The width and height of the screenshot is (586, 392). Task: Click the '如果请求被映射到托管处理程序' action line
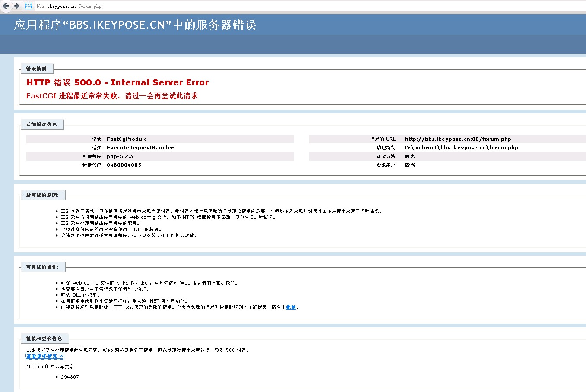click(124, 301)
